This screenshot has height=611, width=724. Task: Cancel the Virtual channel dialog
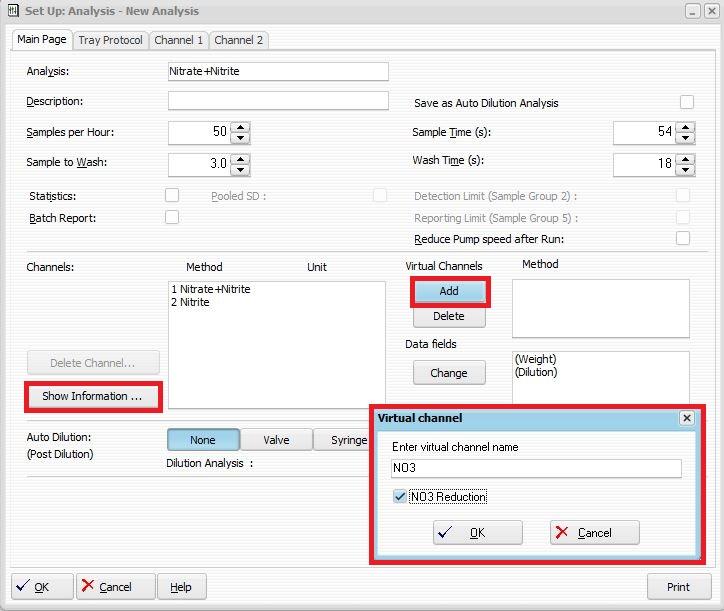point(594,532)
